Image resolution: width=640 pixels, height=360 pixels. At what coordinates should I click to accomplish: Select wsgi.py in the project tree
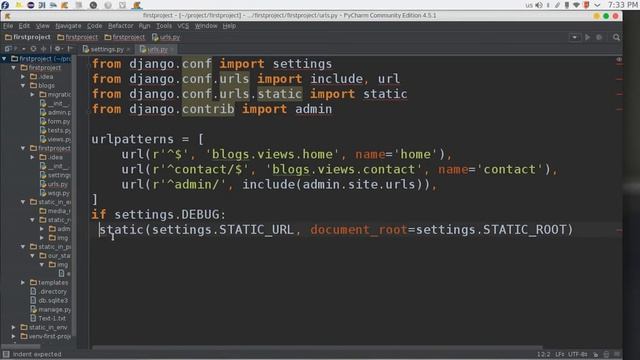point(55,193)
